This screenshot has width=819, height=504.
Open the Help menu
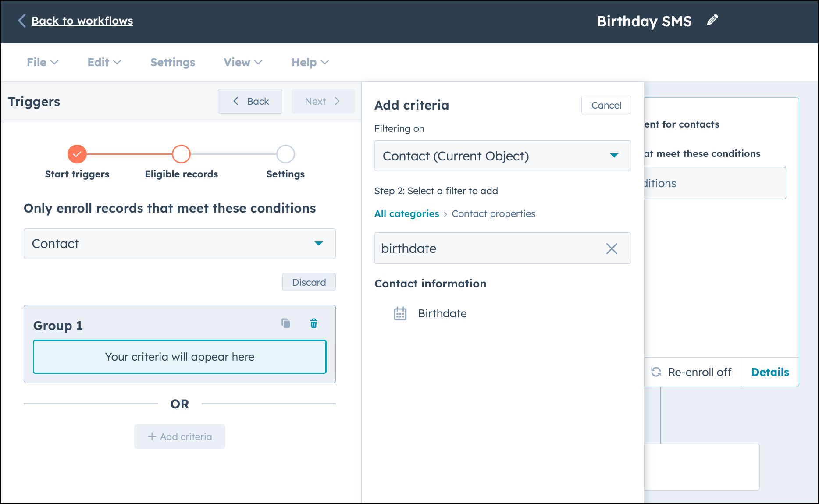[x=310, y=62]
